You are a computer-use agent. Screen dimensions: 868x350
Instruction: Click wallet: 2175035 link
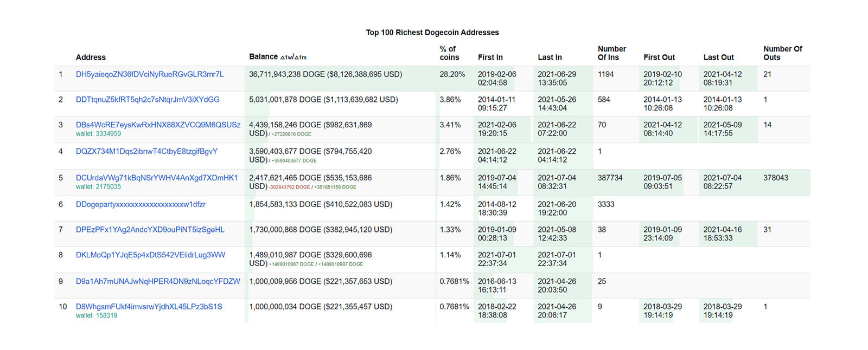pyautogui.click(x=98, y=187)
